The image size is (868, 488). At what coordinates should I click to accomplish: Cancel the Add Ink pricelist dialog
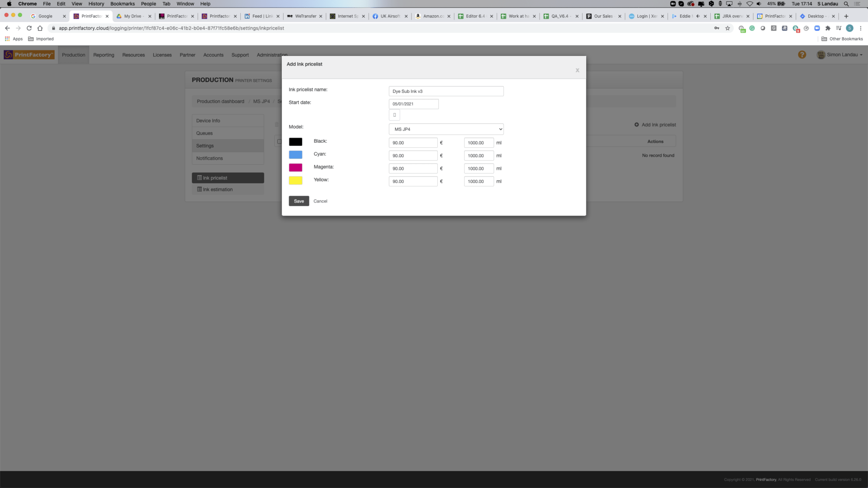[320, 201]
